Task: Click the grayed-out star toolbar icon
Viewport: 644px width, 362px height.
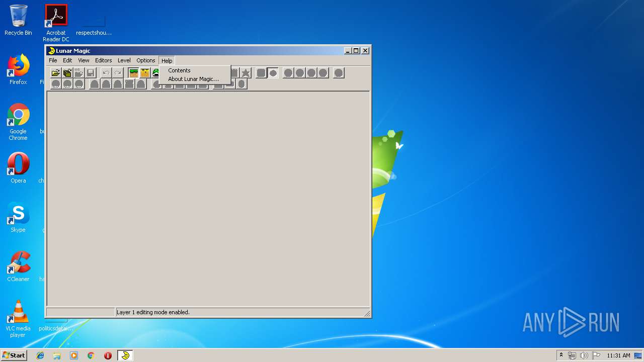Action: click(246, 73)
